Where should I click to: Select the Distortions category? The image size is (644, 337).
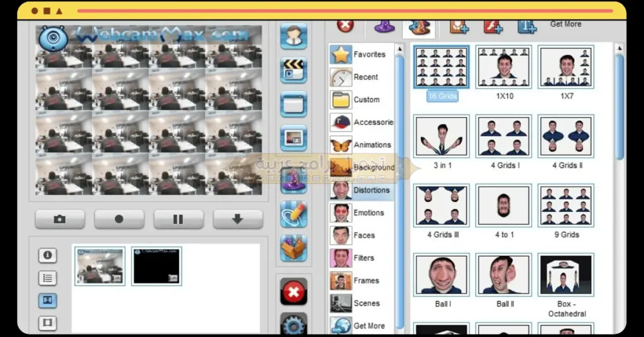(x=362, y=190)
